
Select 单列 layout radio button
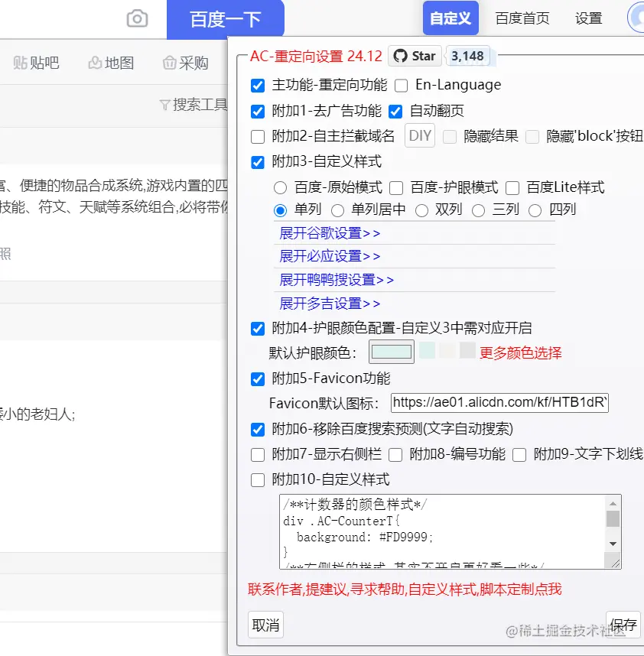[x=281, y=210]
